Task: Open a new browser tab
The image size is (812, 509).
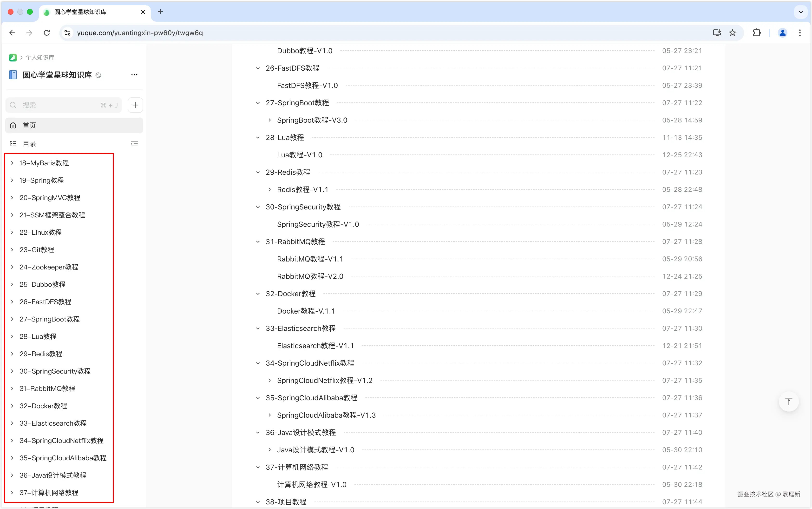Action: pos(160,12)
